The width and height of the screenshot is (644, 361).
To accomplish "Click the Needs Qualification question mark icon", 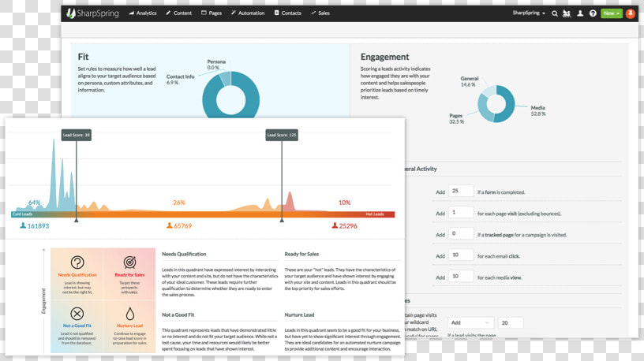I will point(77,262).
